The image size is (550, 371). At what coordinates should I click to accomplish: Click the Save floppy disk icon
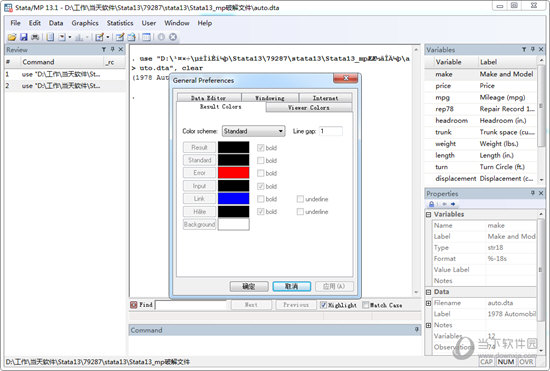[24, 37]
